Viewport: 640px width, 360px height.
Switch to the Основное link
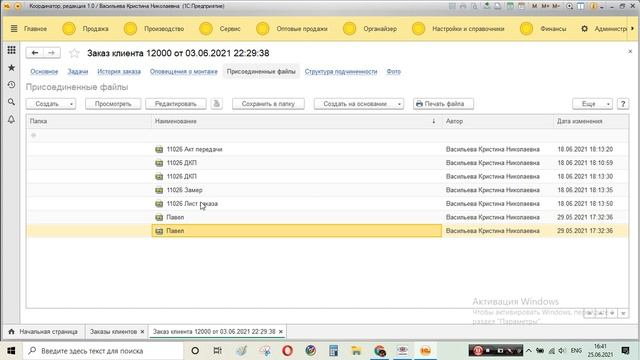point(44,71)
